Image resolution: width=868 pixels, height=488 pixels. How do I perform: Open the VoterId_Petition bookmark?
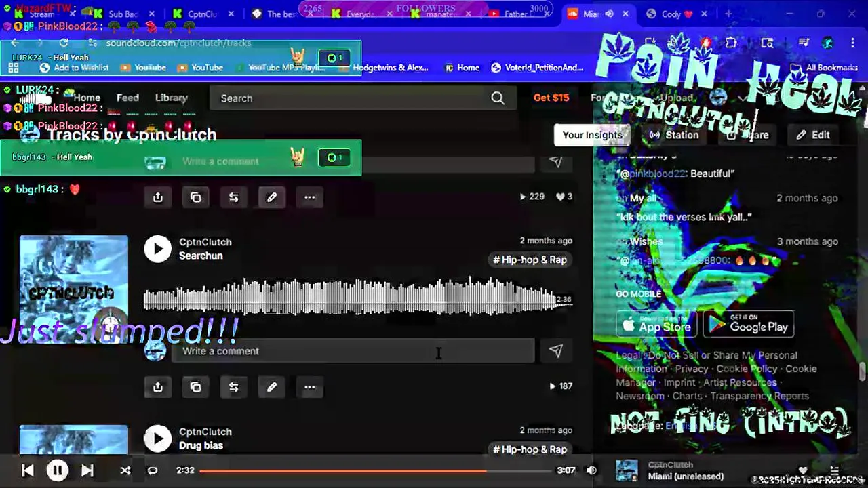538,68
